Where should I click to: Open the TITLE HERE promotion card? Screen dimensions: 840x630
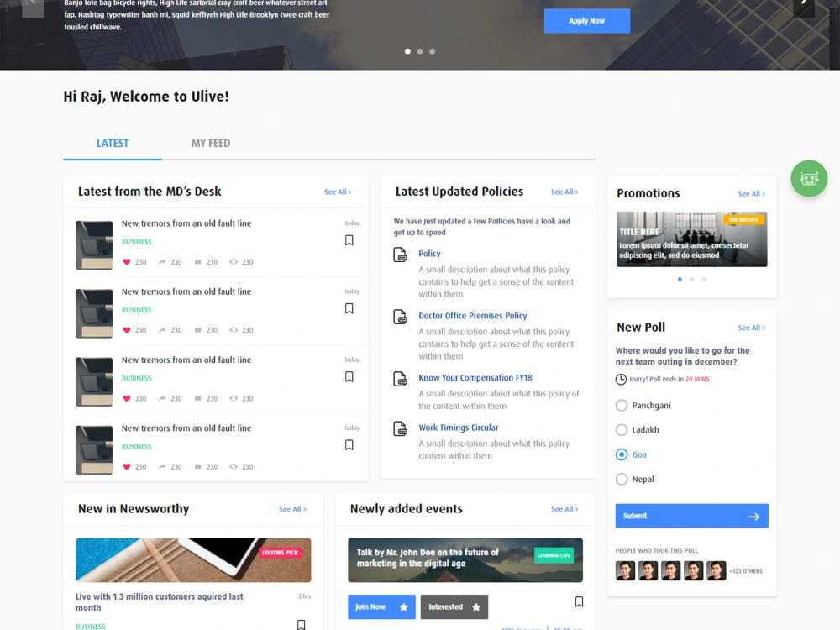pos(691,239)
